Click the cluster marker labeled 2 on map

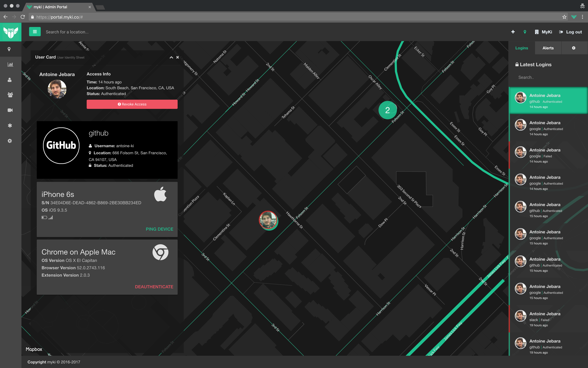coord(388,110)
